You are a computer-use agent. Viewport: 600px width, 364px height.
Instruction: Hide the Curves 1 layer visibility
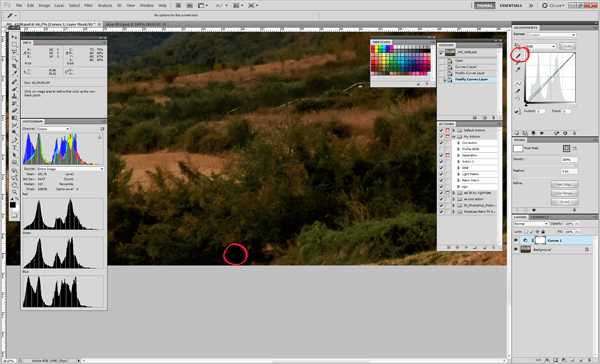point(516,240)
